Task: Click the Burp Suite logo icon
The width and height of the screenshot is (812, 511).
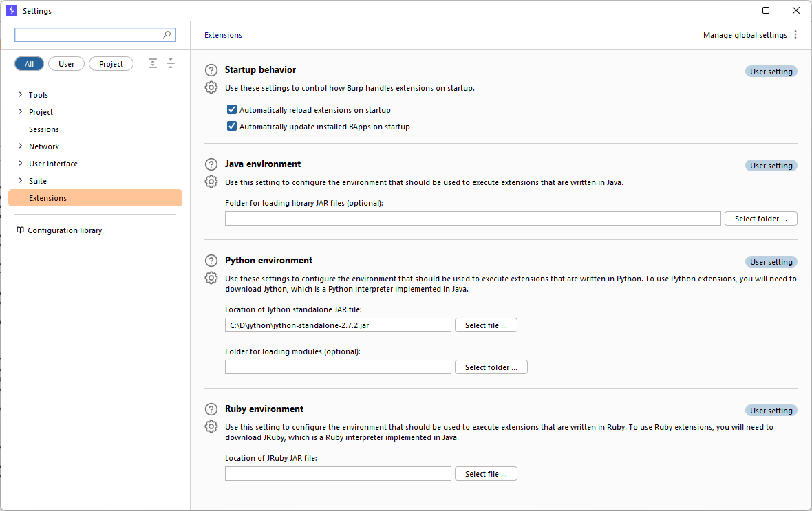Action: point(12,10)
